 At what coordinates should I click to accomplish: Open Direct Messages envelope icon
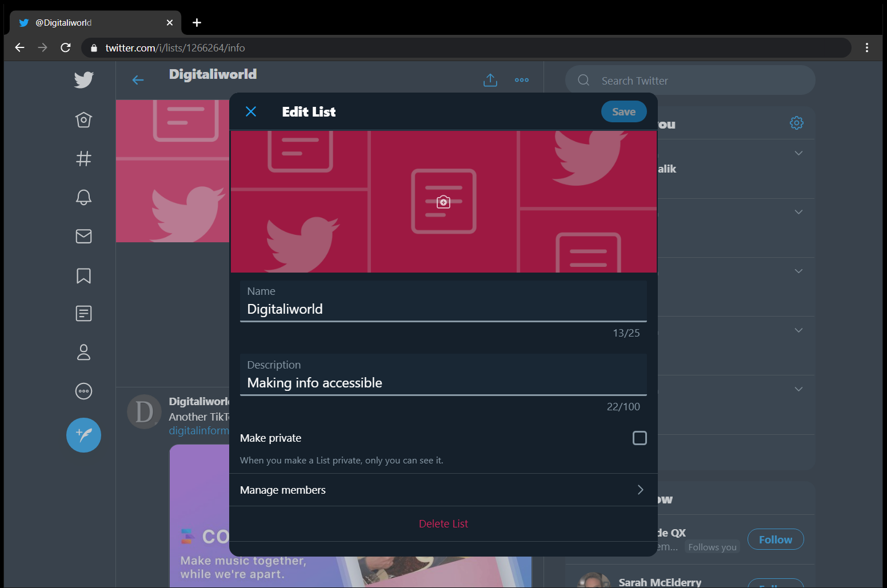(x=83, y=236)
